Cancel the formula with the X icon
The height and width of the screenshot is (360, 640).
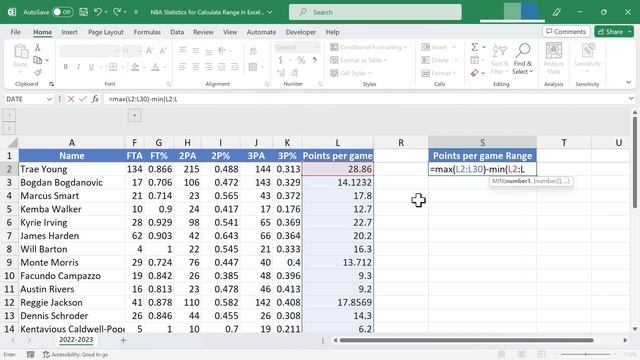(71, 99)
